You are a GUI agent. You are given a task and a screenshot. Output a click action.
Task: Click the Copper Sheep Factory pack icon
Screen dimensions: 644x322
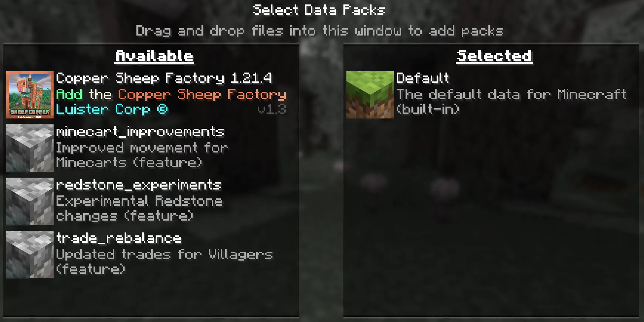30,95
